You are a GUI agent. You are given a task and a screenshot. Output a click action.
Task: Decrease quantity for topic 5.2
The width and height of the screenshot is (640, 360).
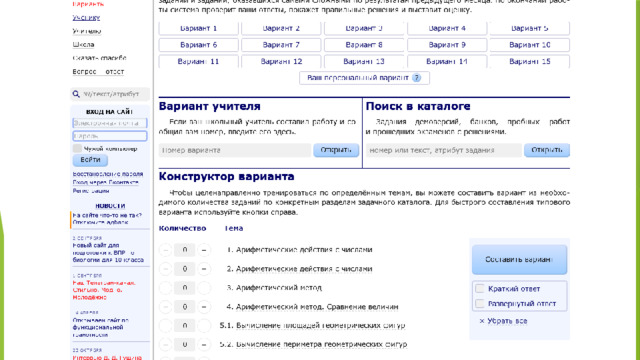click(165, 344)
